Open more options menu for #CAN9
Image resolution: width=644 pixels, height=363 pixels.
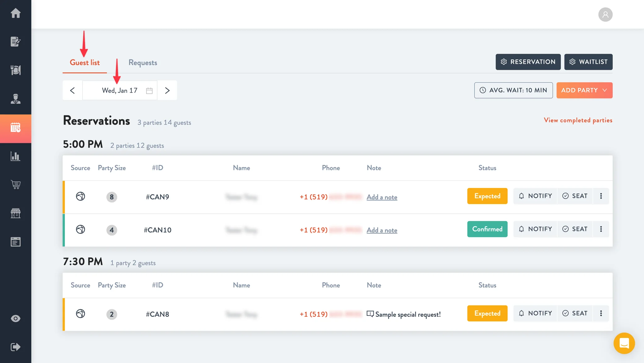point(601,196)
